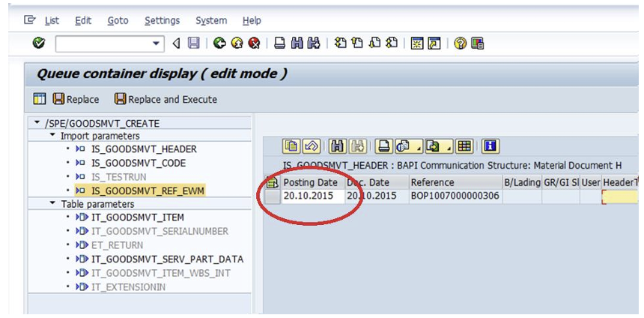This screenshot has height=318, width=644.
Task: Select ET_RETURN table parameter
Action: click(117, 245)
